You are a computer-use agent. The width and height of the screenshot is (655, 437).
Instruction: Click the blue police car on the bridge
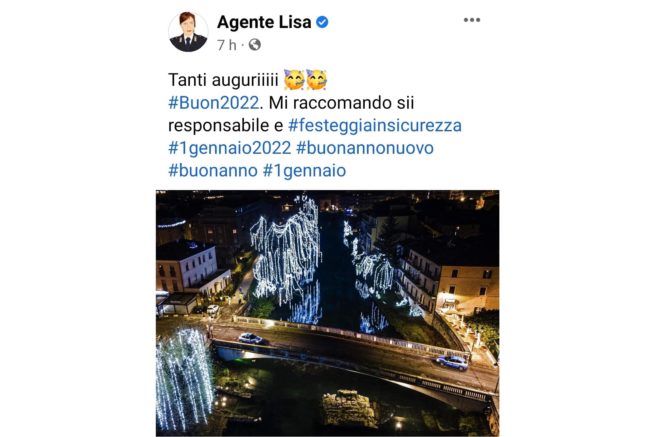452,362
